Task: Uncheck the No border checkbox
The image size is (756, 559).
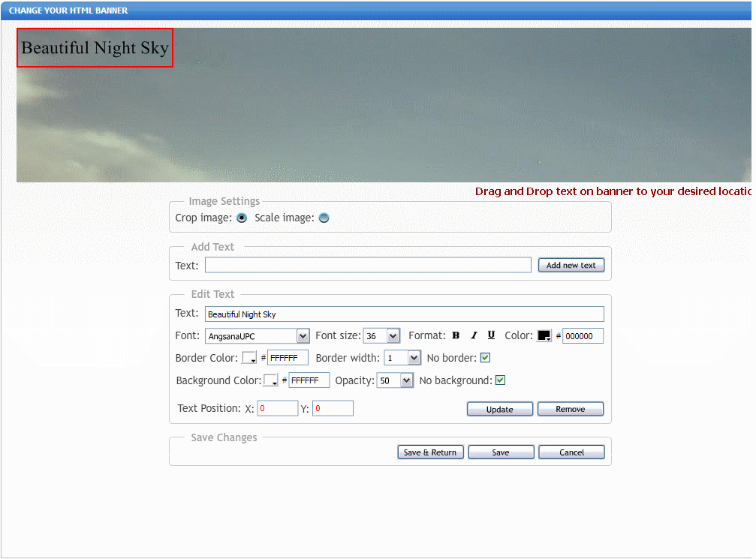Action: pos(486,358)
